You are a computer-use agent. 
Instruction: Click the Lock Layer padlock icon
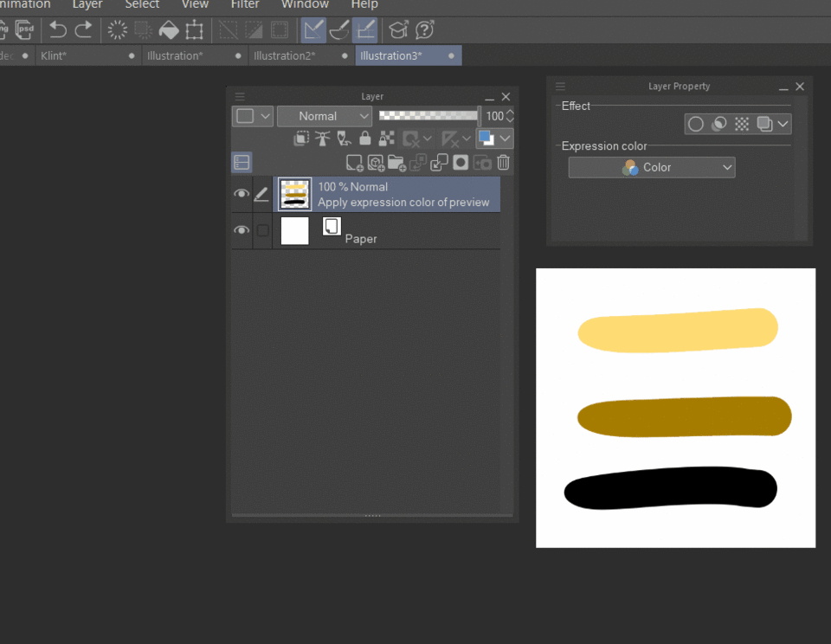coord(365,138)
